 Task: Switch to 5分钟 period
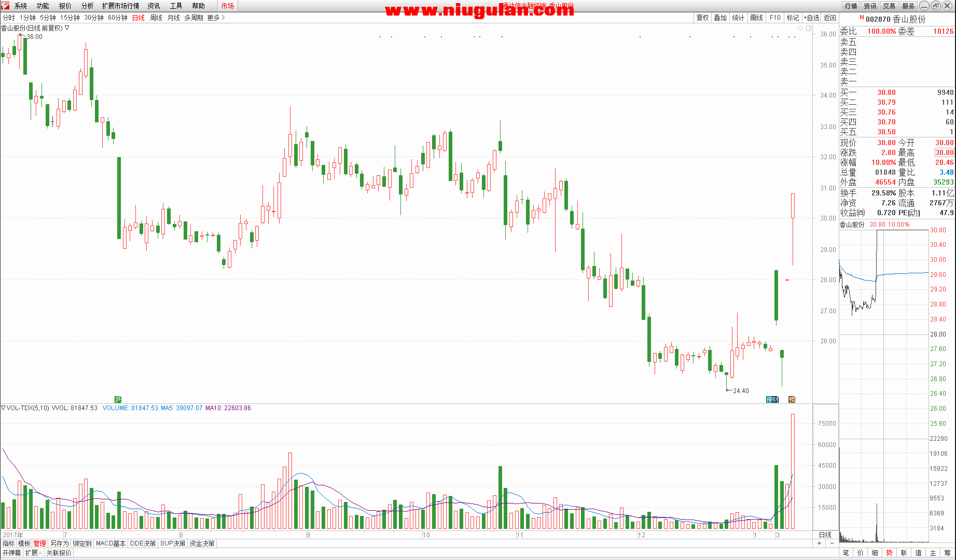coord(48,18)
